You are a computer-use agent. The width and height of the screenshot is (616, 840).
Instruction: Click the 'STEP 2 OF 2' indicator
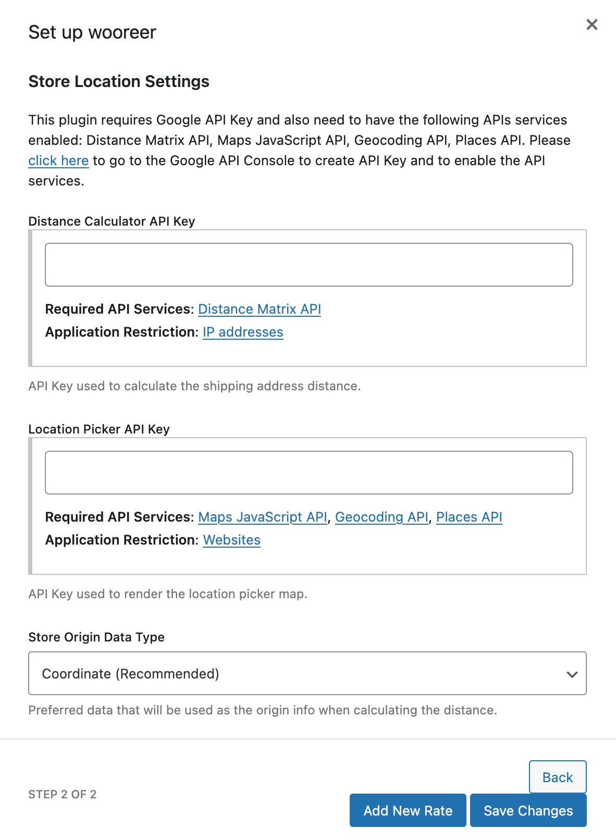tap(63, 794)
